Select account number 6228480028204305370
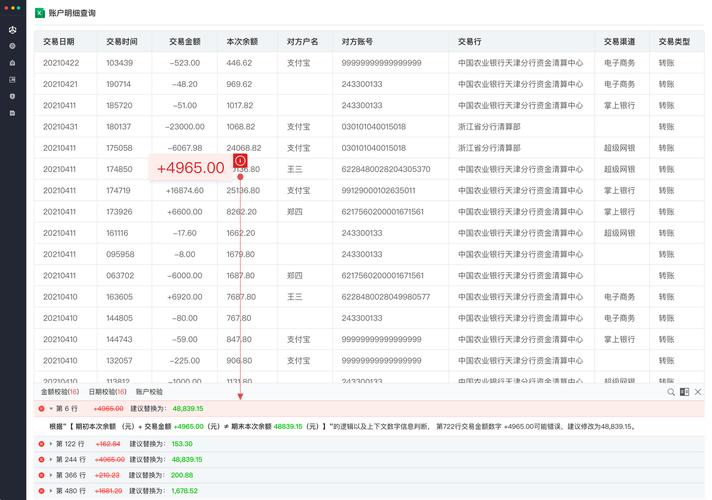This screenshot has height=500, width=712. pos(386,169)
